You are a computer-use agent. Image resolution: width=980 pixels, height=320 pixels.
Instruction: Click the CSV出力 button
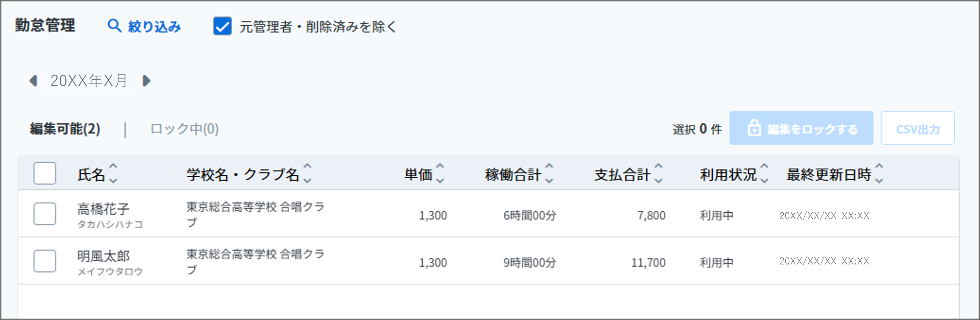(x=918, y=128)
